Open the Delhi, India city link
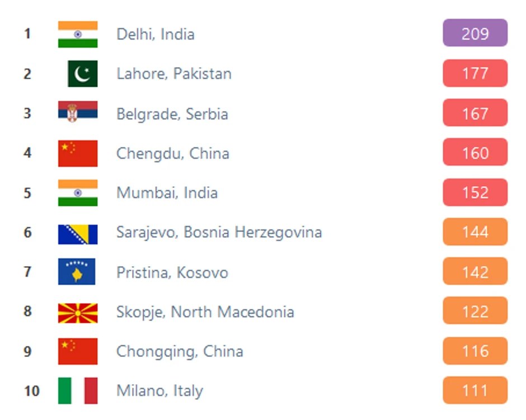 click(156, 34)
